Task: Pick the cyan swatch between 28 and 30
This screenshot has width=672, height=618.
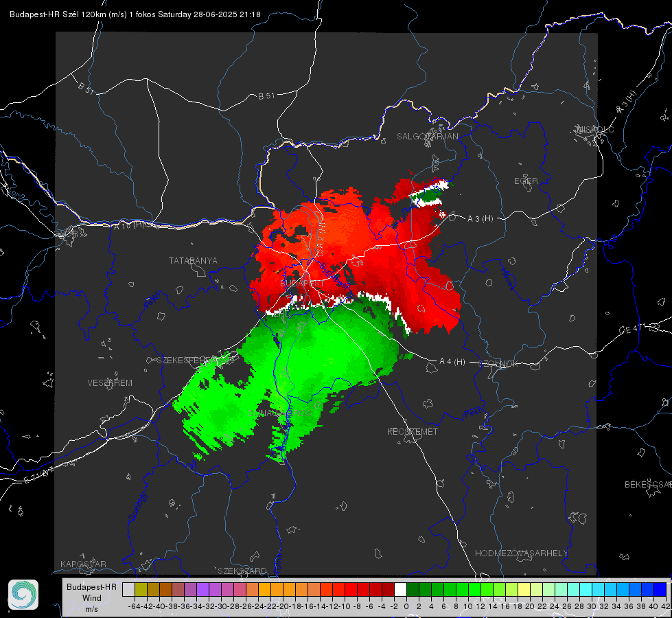Action: pos(586,589)
